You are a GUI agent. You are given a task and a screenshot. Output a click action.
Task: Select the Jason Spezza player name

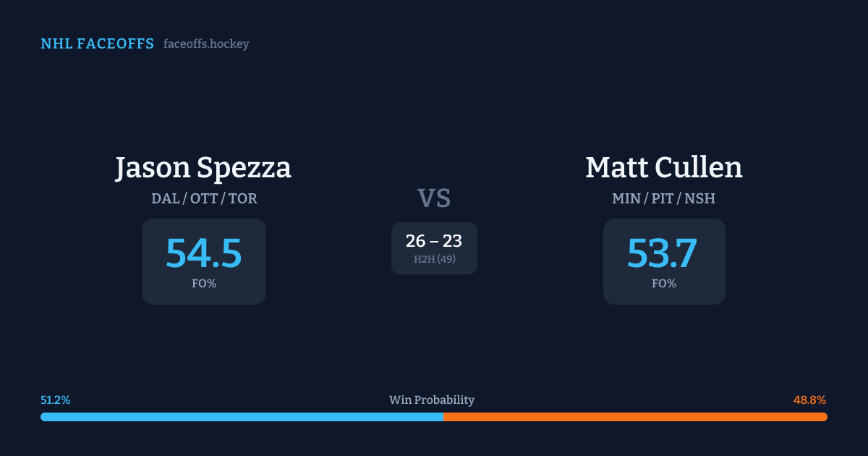pyautogui.click(x=203, y=168)
